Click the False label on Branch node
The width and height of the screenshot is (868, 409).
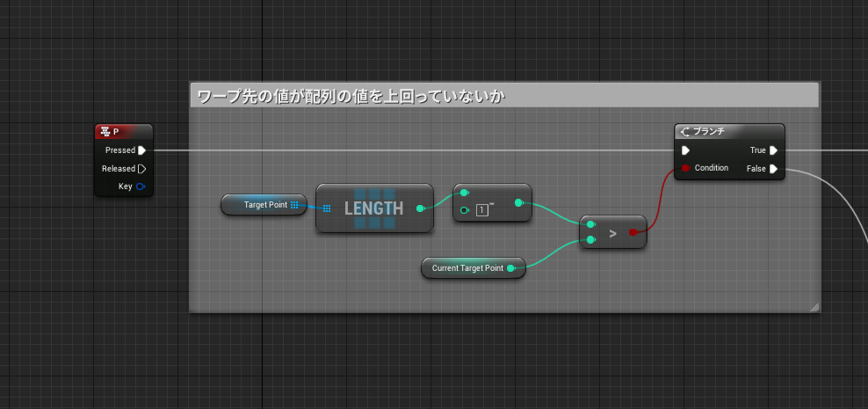coord(756,169)
